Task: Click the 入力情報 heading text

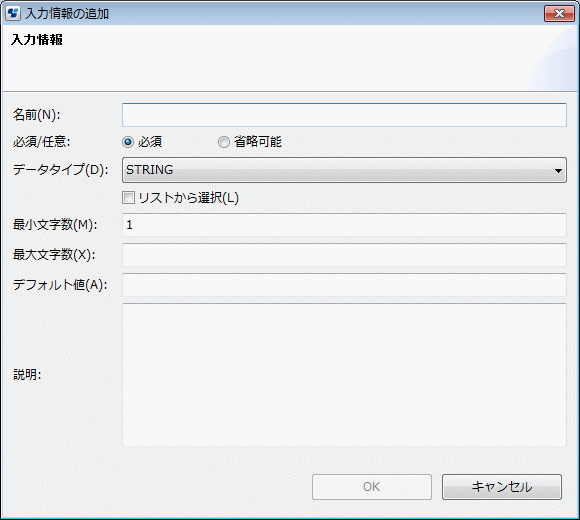Action: pos(37,40)
